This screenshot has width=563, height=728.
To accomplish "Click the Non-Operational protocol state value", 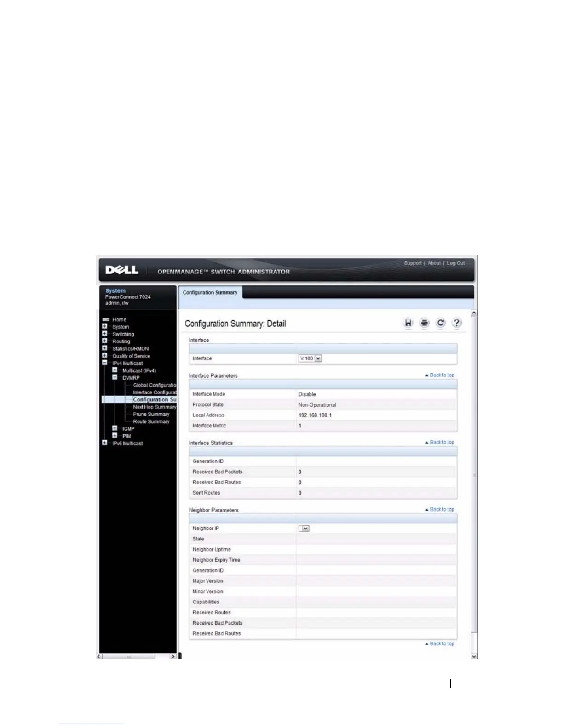I will [x=317, y=405].
